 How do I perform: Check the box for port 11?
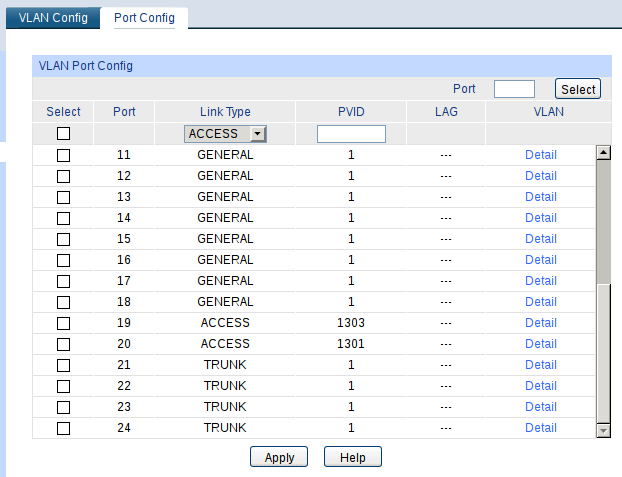click(x=63, y=155)
